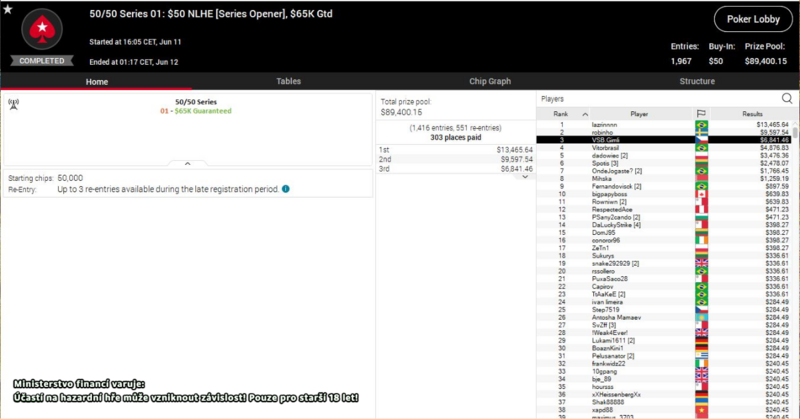Click the Ukraine flag beside Shak88888
800x419 pixels.
tap(702, 402)
